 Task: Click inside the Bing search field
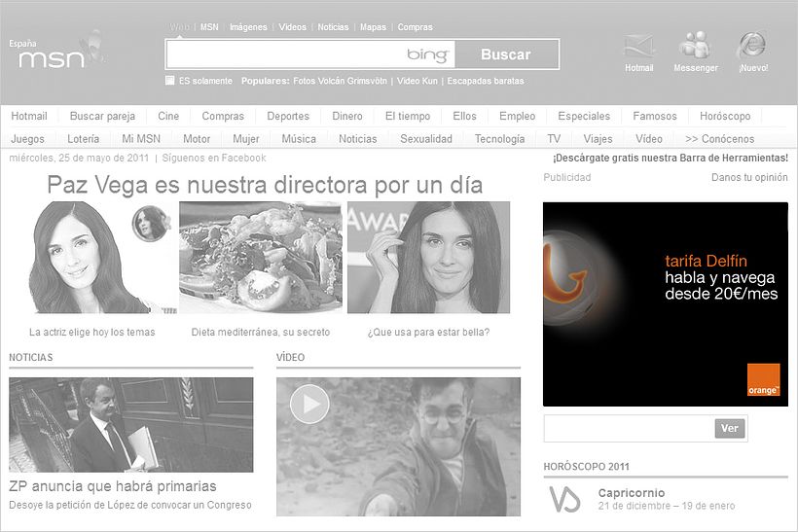tap(310, 53)
